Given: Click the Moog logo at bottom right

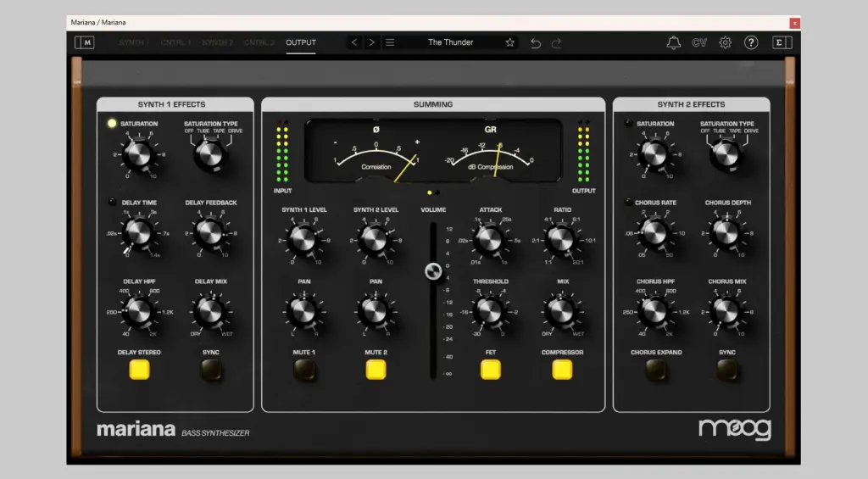Looking at the screenshot, I should coord(735,429).
